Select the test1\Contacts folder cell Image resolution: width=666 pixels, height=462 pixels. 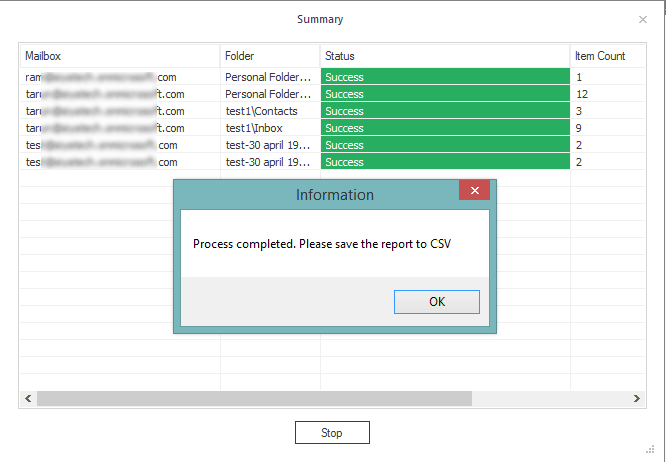click(262, 111)
